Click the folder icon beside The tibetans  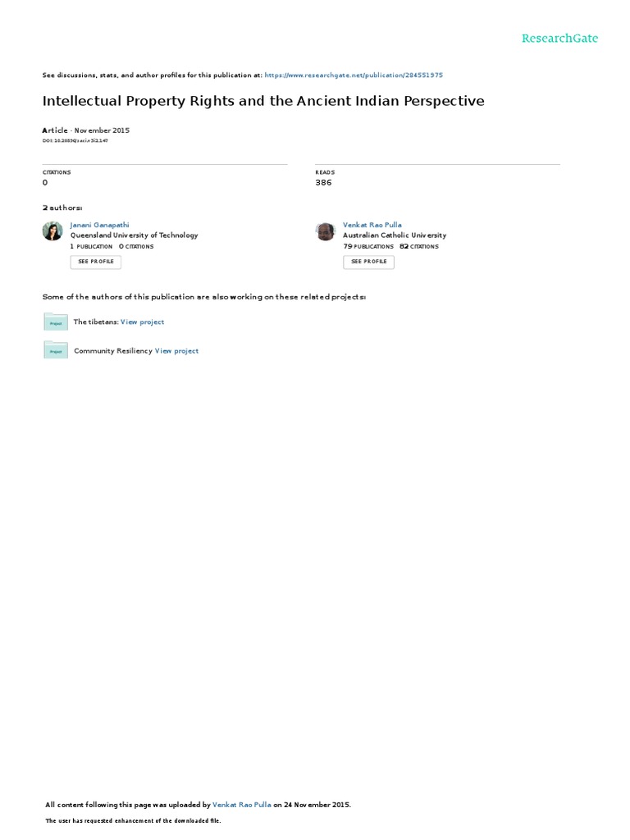[x=56, y=322]
